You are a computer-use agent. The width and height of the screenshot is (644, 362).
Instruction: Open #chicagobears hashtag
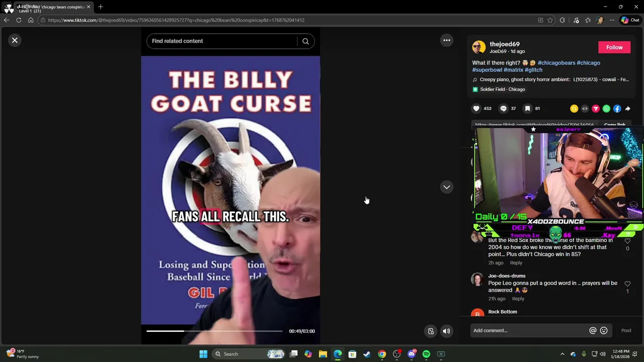pos(556,63)
